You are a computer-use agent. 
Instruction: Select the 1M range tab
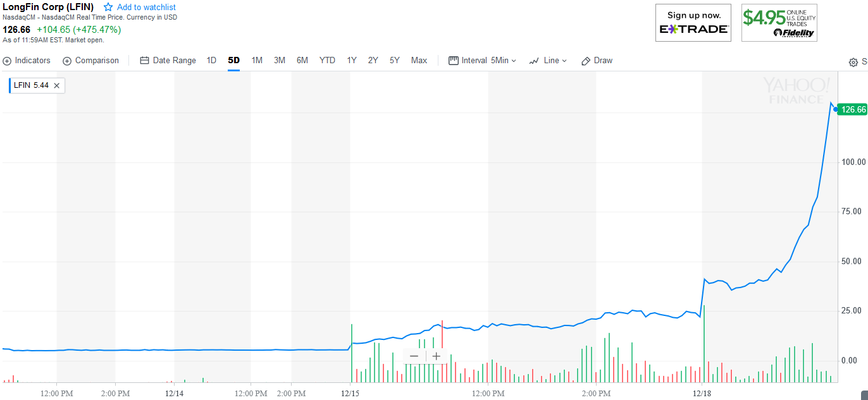(x=257, y=61)
